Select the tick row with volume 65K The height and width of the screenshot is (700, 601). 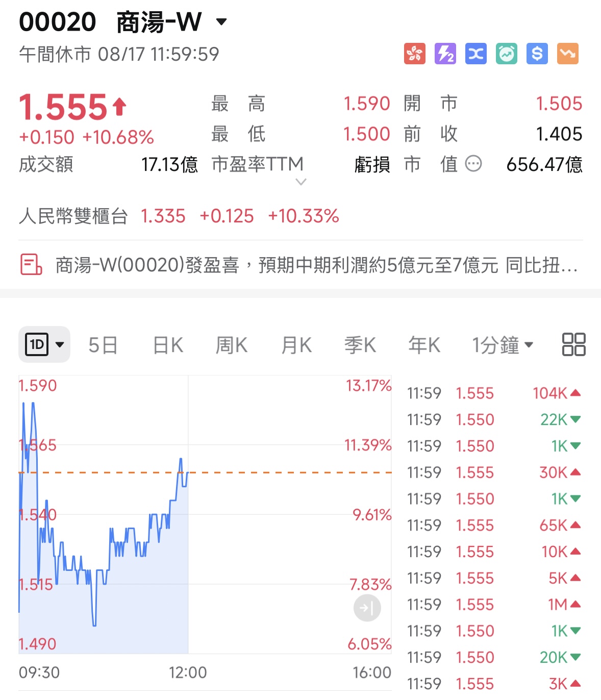(494, 526)
